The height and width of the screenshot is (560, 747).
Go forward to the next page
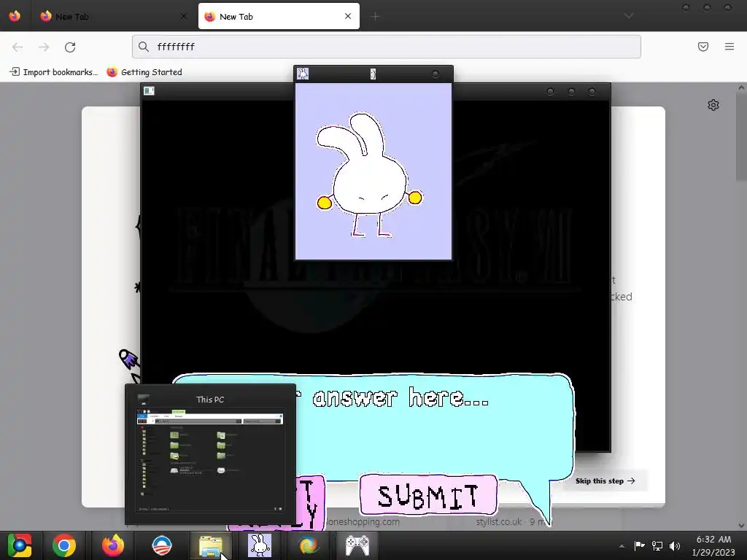[44, 47]
